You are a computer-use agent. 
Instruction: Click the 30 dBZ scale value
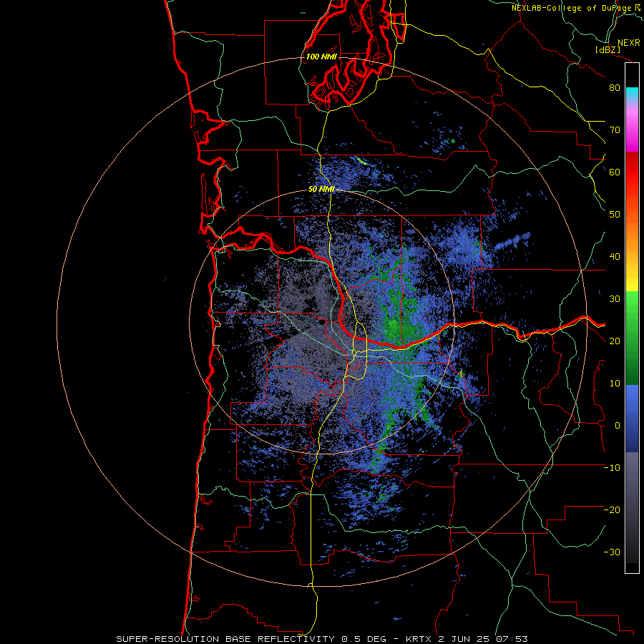(615, 299)
